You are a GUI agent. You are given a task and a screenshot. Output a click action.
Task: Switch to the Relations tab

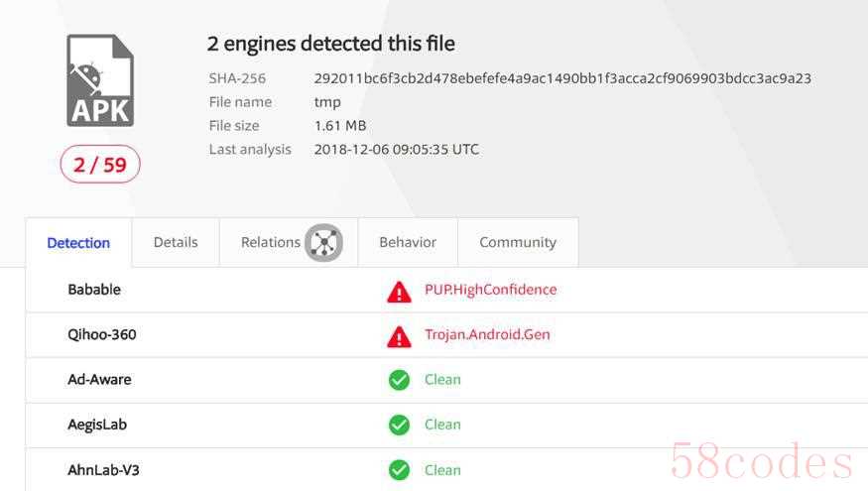[x=270, y=242]
